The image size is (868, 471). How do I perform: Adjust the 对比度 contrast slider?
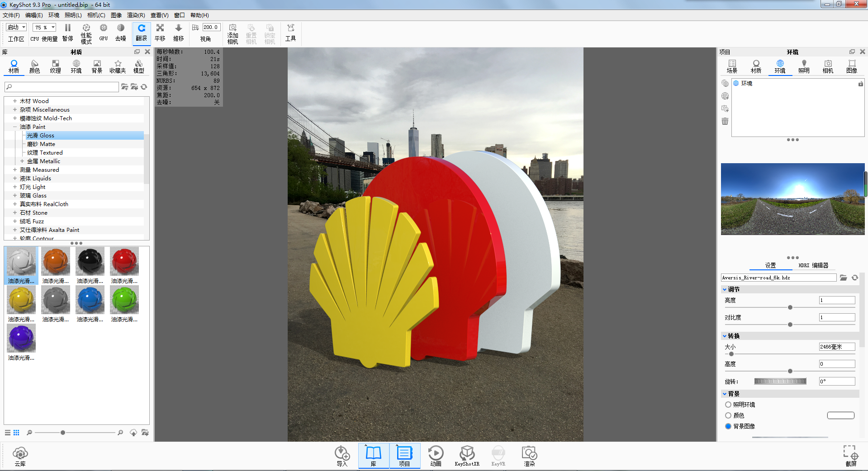(x=790, y=325)
